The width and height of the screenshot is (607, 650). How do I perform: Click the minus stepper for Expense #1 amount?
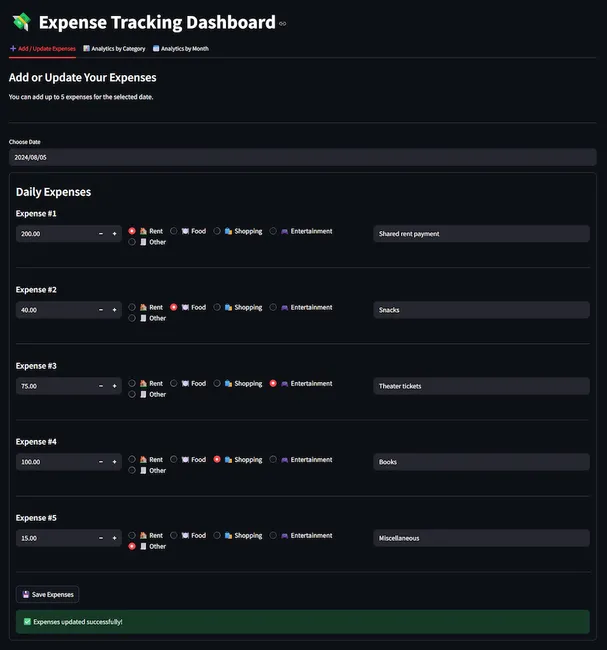pos(101,234)
